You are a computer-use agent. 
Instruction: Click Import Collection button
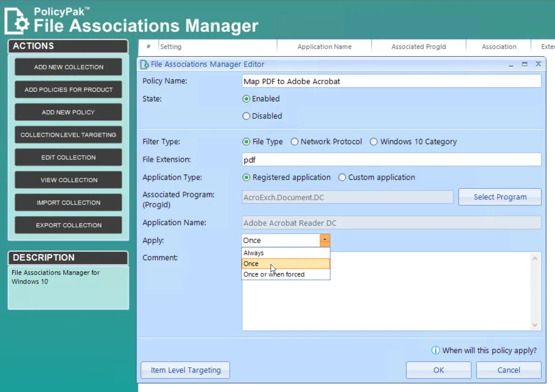click(x=68, y=203)
